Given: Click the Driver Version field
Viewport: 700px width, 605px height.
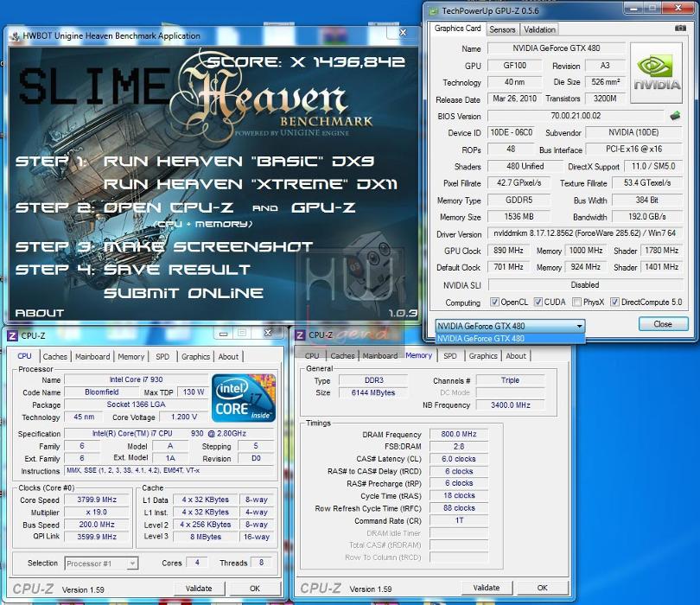Looking at the screenshot, I should pos(585,233).
